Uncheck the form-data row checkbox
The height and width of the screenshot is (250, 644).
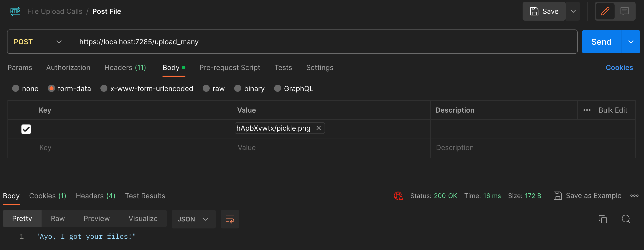[26, 129]
